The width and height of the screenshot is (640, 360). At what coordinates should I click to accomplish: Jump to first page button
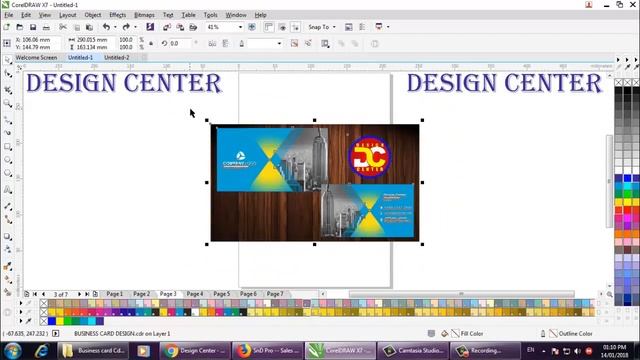tap(35, 294)
